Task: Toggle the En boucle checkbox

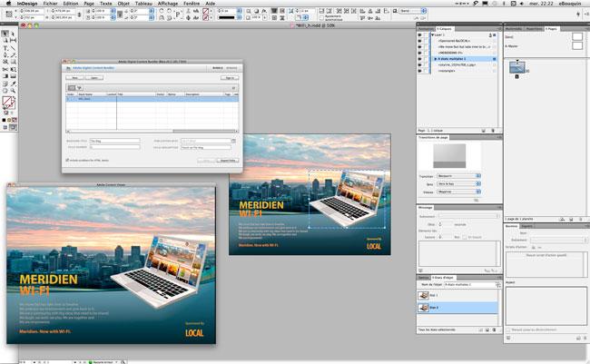Action: 465,237
